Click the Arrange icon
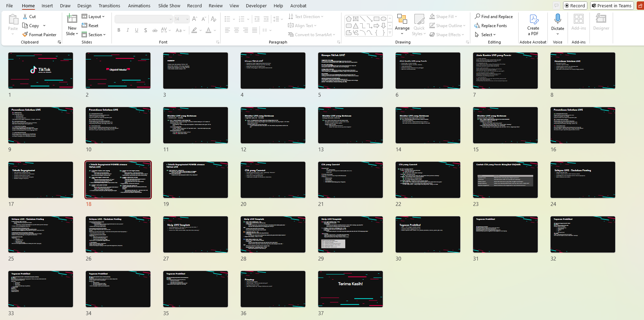Screen dimensions: 644x320 [402, 19]
